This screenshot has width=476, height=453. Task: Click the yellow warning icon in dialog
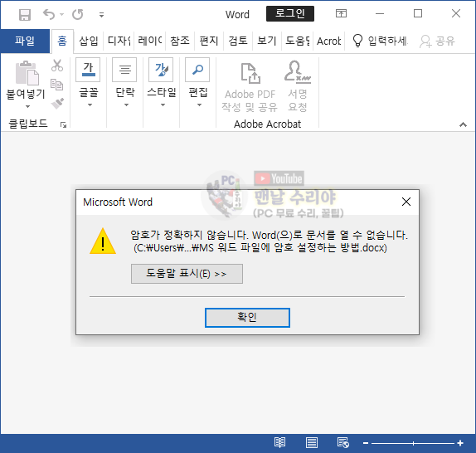click(x=103, y=241)
